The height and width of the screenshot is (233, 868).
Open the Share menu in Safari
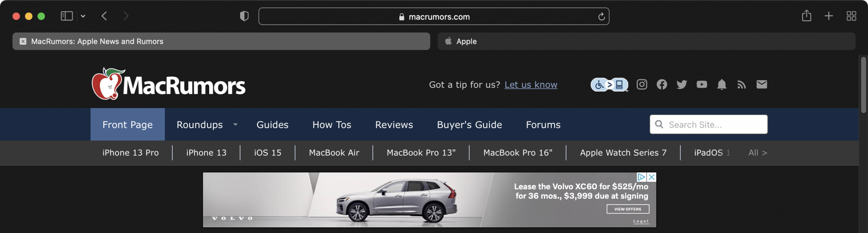pyautogui.click(x=806, y=16)
